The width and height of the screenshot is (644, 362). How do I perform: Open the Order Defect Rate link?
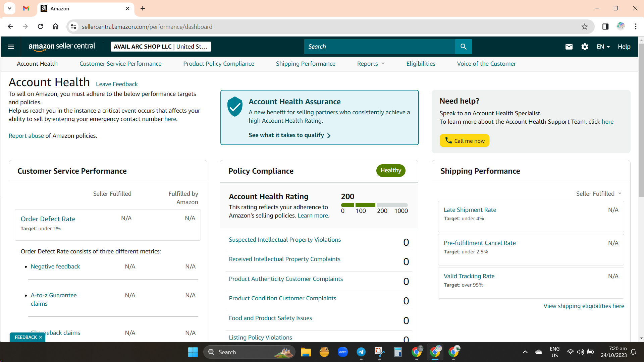(x=48, y=219)
